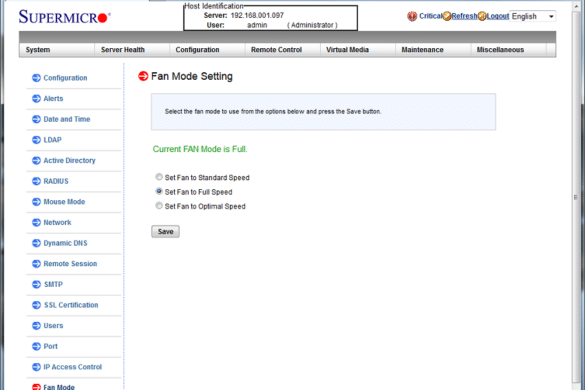Open the Dynamic DNS sidebar link
Viewport: 585px width, 390px height.
pyautogui.click(x=65, y=243)
